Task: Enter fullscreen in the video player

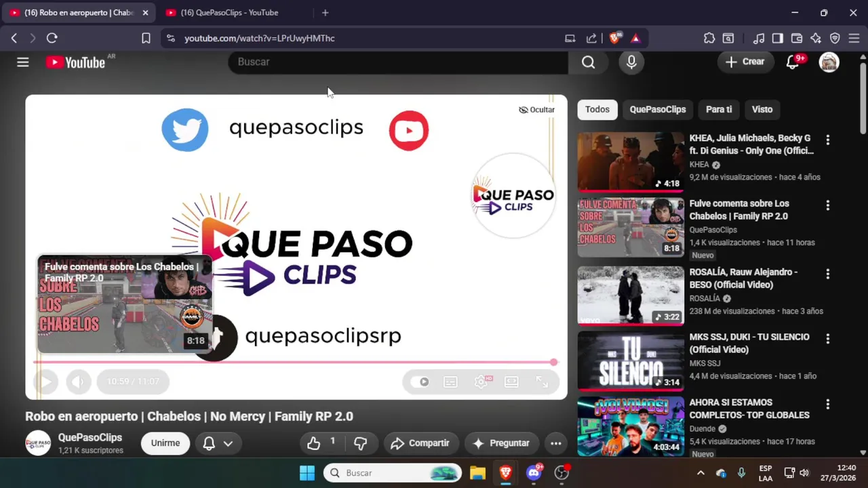Action: click(x=542, y=382)
